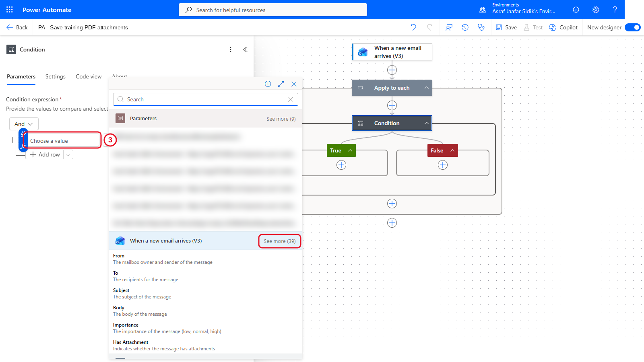The width and height of the screenshot is (644, 362).
Task: Open the flow checker stethoscope icon
Action: tap(481, 27)
